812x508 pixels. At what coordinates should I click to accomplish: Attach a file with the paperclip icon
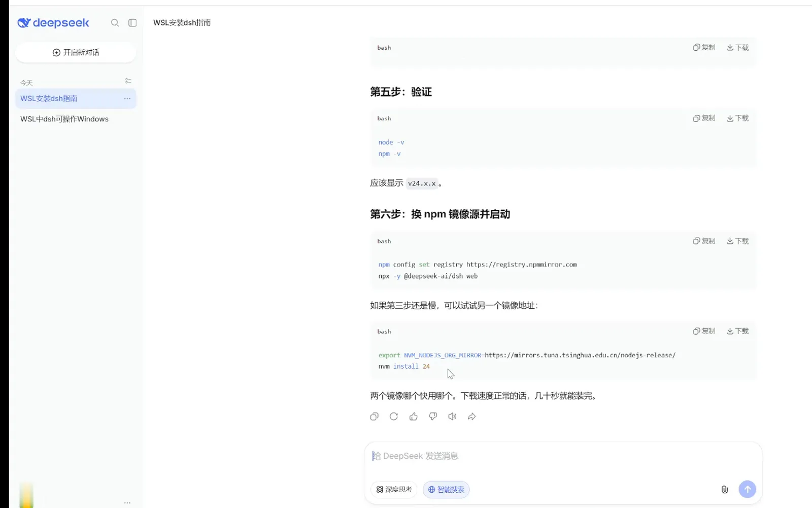point(725,489)
